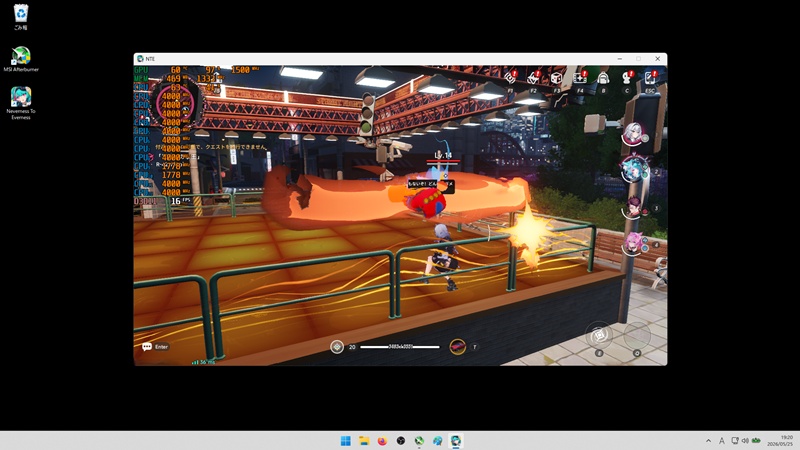Open the Neverness To Everness desktop shortcut
800x450 pixels.
[x=21, y=104]
